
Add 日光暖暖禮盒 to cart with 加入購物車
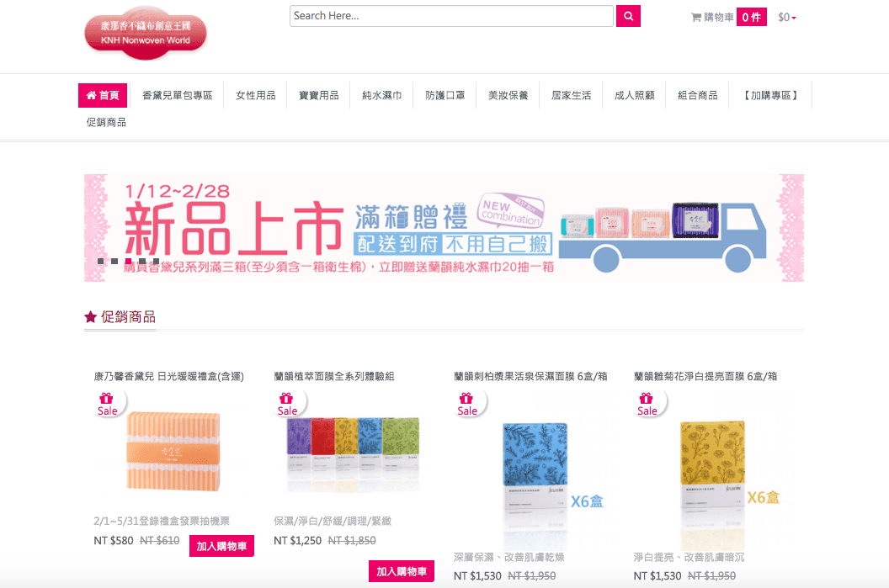pos(221,546)
